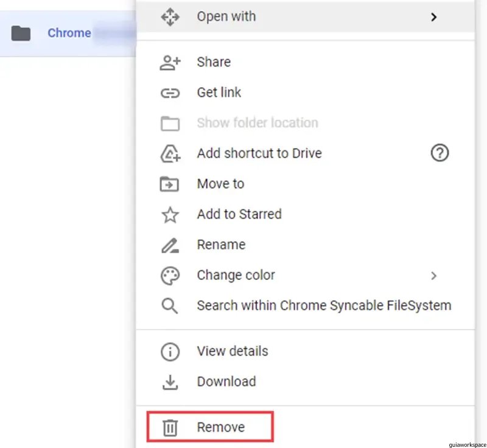The height and width of the screenshot is (448, 487).
Task: Click the magnifier icon for Search within
Action: pyautogui.click(x=170, y=306)
